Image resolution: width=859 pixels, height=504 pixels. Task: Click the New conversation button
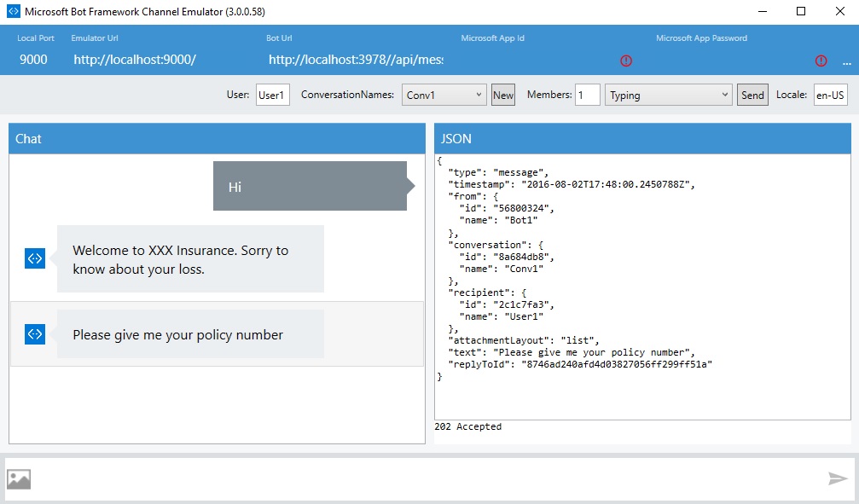point(503,95)
